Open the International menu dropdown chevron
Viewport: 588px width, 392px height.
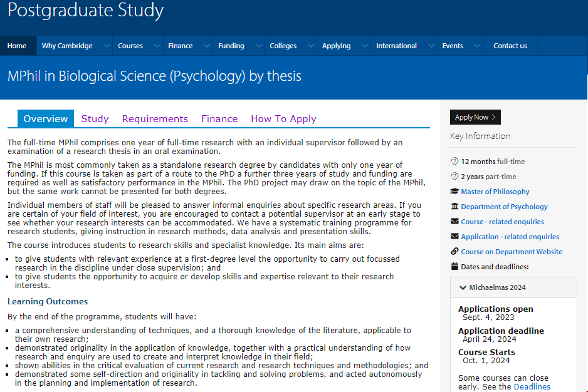(x=430, y=46)
